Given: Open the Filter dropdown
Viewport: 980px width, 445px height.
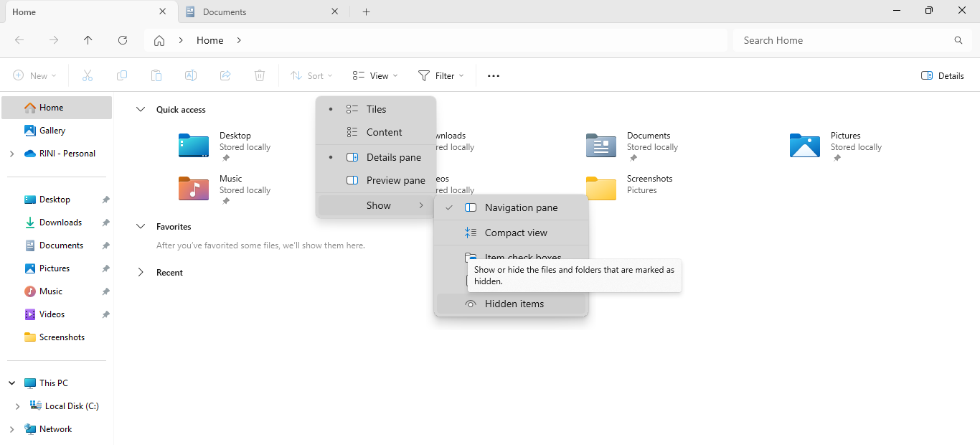Looking at the screenshot, I should [441, 75].
